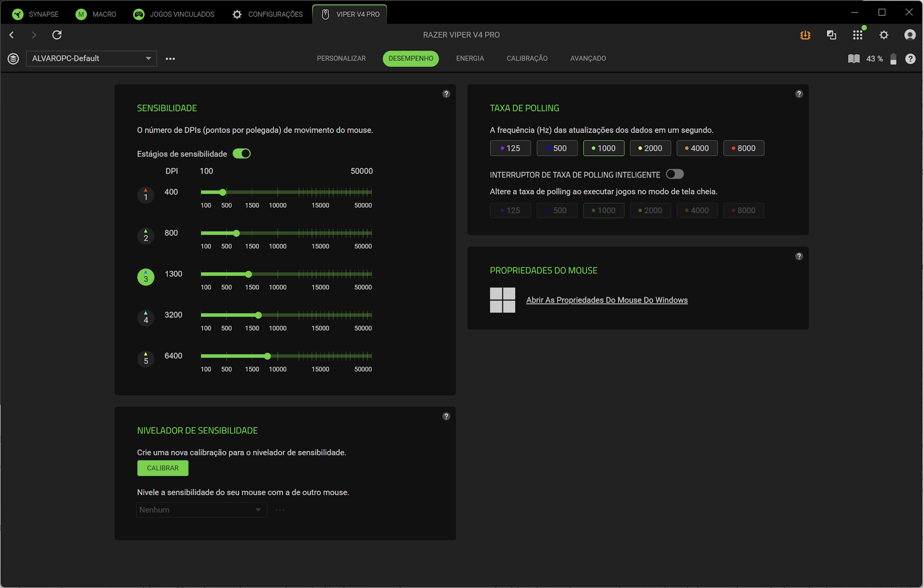The width and height of the screenshot is (923, 588).
Task: Select DPI stage 1 at 400
Action: tap(146, 195)
